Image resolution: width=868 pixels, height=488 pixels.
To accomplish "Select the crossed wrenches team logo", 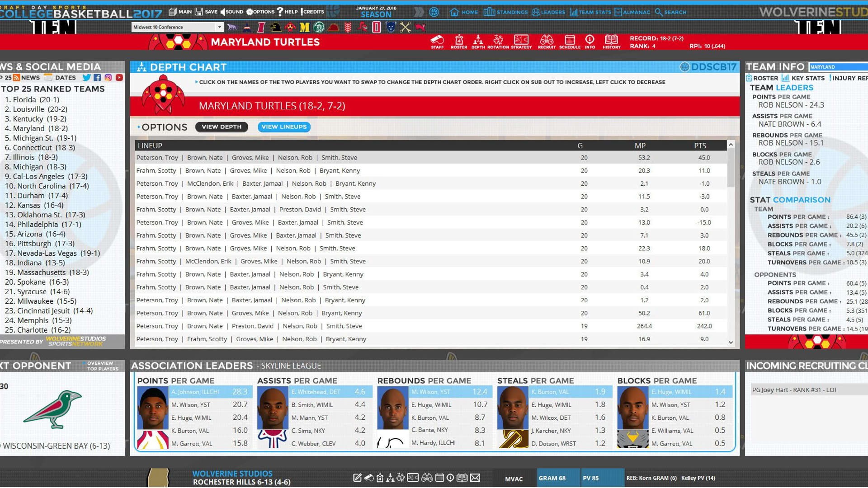I will point(405,28).
